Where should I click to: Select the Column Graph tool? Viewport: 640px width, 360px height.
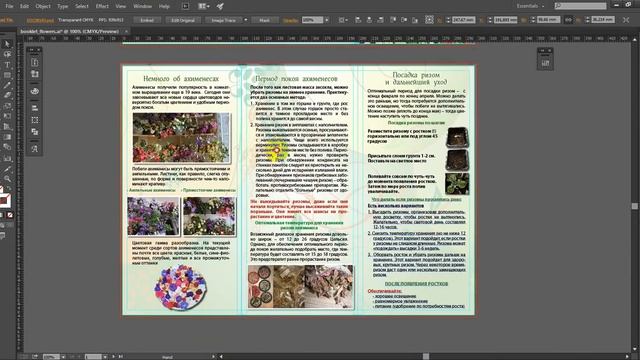point(7,158)
